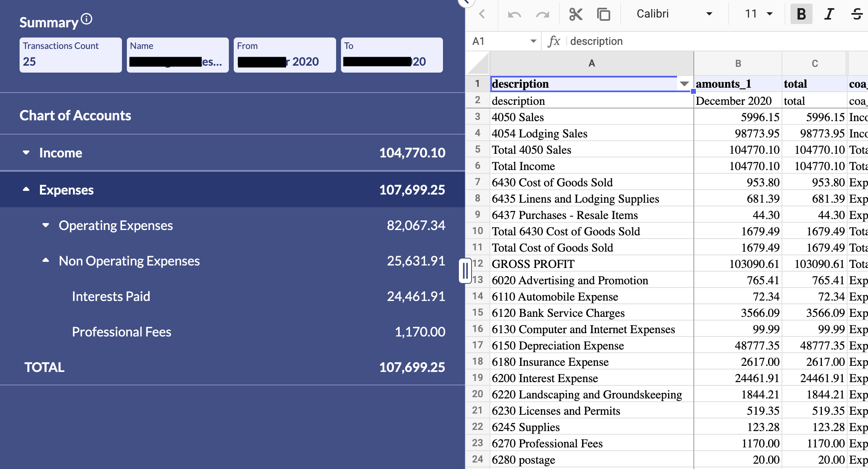Click the copy icon in toolbar
The image size is (868, 469).
coord(603,14)
